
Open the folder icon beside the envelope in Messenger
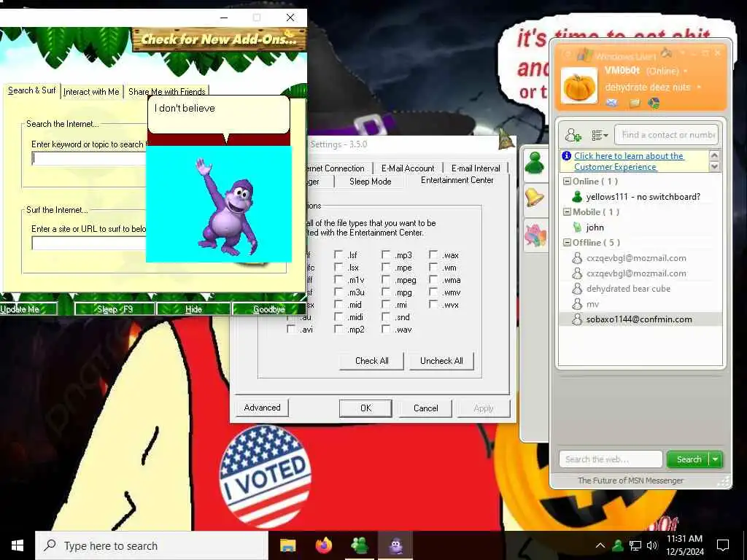tap(635, 102)
